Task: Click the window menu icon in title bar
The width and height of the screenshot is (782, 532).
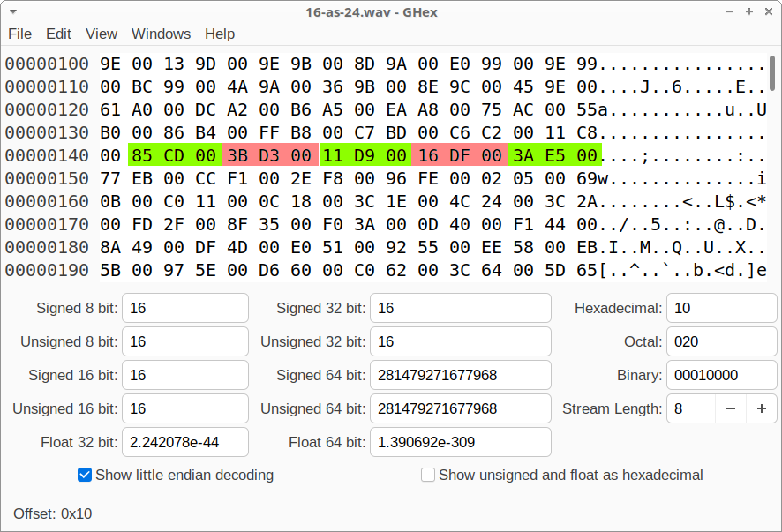Action: point(15,11)
